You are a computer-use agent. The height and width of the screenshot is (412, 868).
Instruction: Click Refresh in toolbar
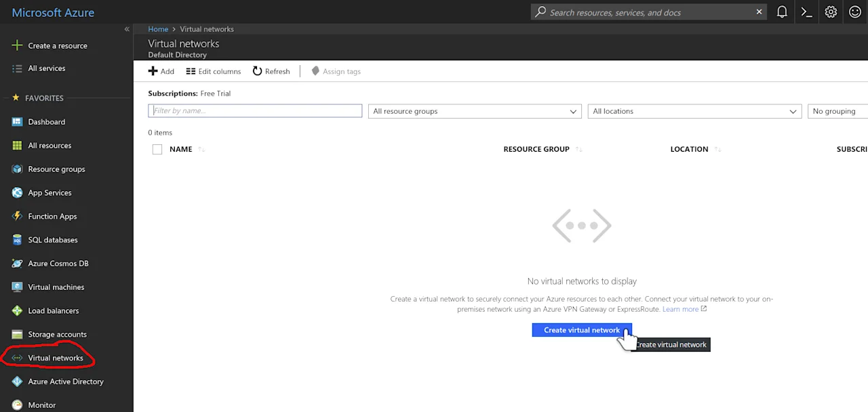tap(271, 71)
